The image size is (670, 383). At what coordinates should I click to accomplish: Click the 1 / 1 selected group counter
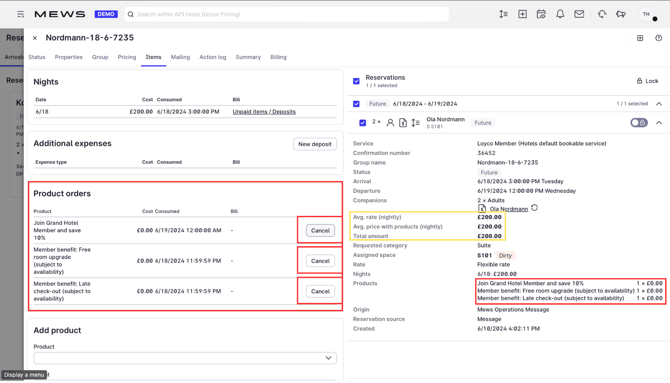pos(632,103)
